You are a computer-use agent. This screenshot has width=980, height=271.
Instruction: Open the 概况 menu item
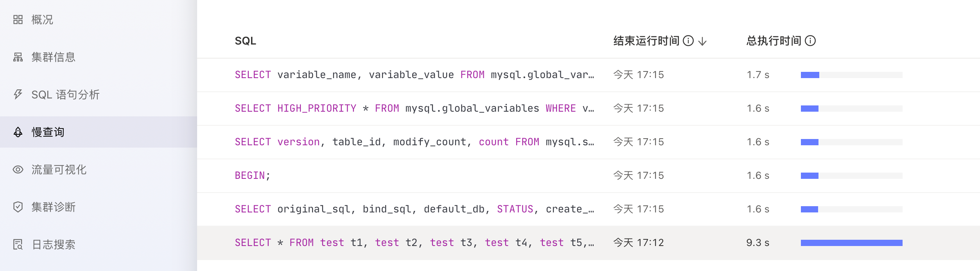click(x=42, y=20)
